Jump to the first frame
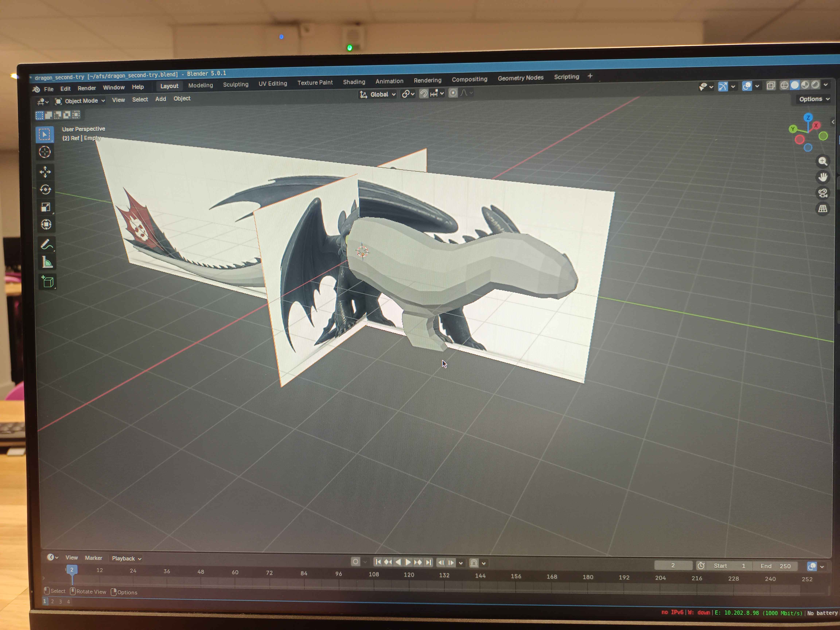This screenshot has width=840, height=630. pos(378,562)
